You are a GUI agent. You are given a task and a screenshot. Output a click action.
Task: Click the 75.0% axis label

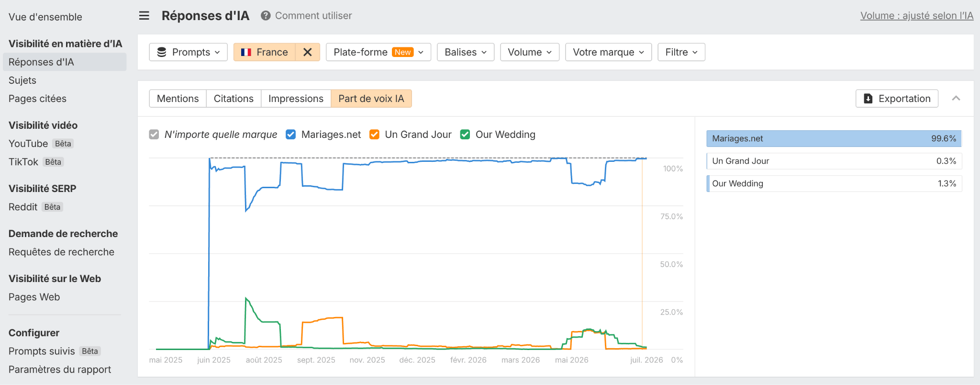[672, 216]
